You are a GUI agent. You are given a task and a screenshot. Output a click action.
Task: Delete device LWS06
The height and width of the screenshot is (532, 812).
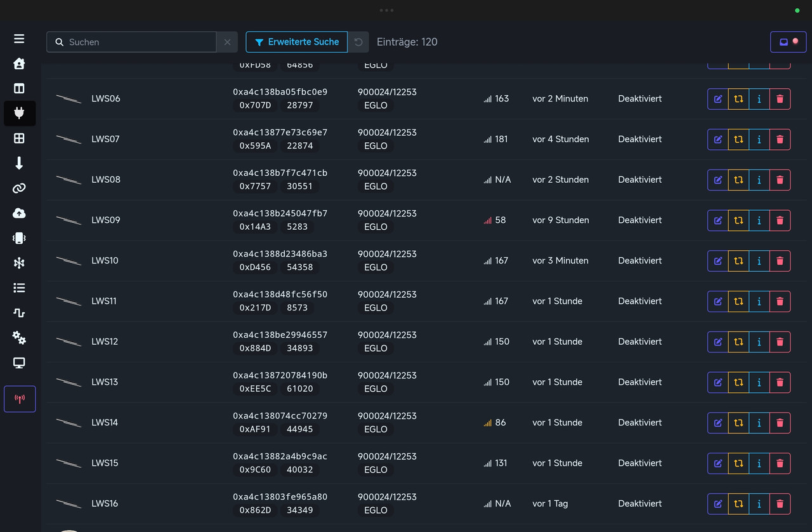(x=780, y=98)
